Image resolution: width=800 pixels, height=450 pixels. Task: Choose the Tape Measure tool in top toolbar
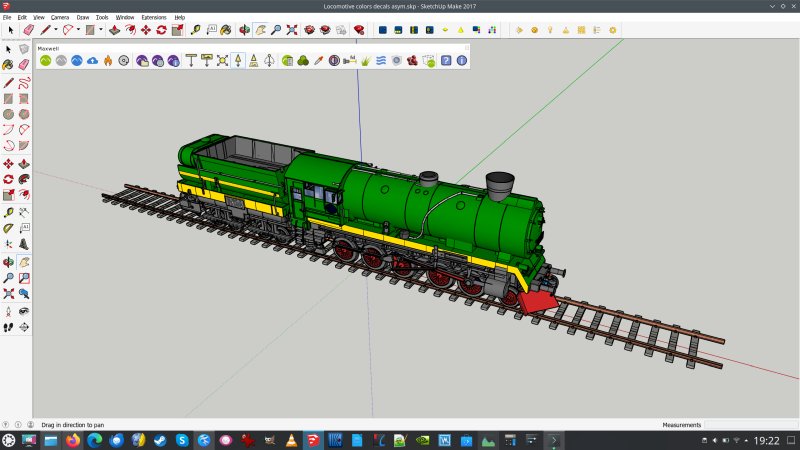click(195, 30)
